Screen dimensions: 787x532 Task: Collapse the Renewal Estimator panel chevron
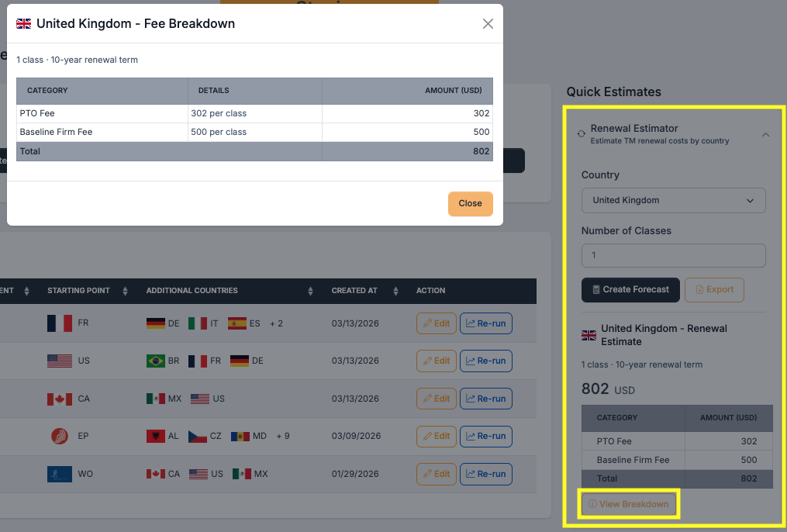click(765, 134)
